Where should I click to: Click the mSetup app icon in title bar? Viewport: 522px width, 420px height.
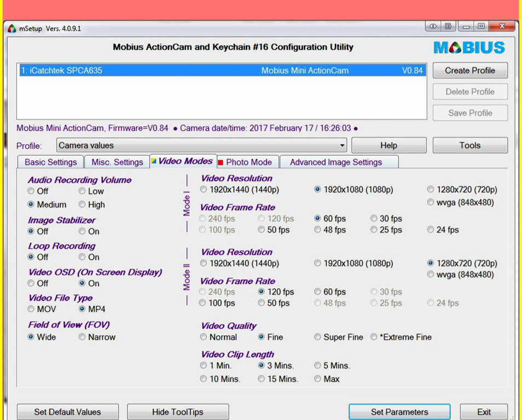click(x=12, y=28)
